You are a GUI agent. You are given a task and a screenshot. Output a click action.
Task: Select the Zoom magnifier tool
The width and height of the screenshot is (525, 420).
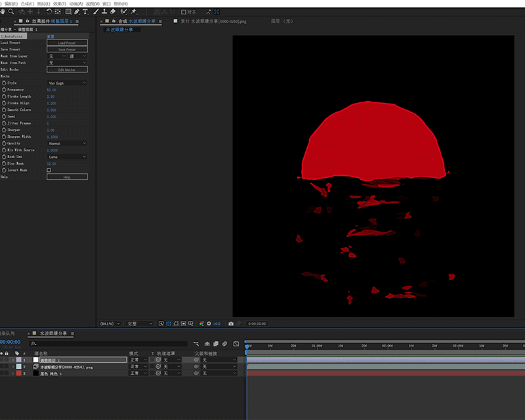pos(11,12)
